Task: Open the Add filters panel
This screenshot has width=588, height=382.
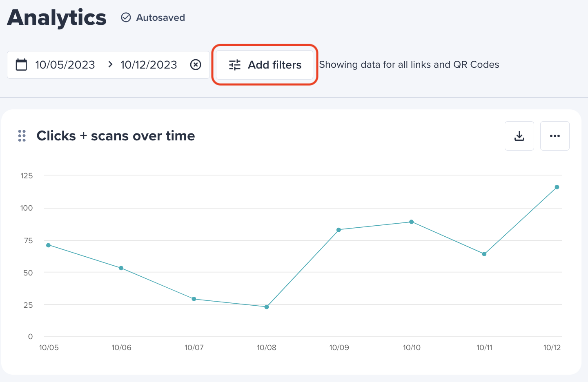Action: tap(264, 64)
